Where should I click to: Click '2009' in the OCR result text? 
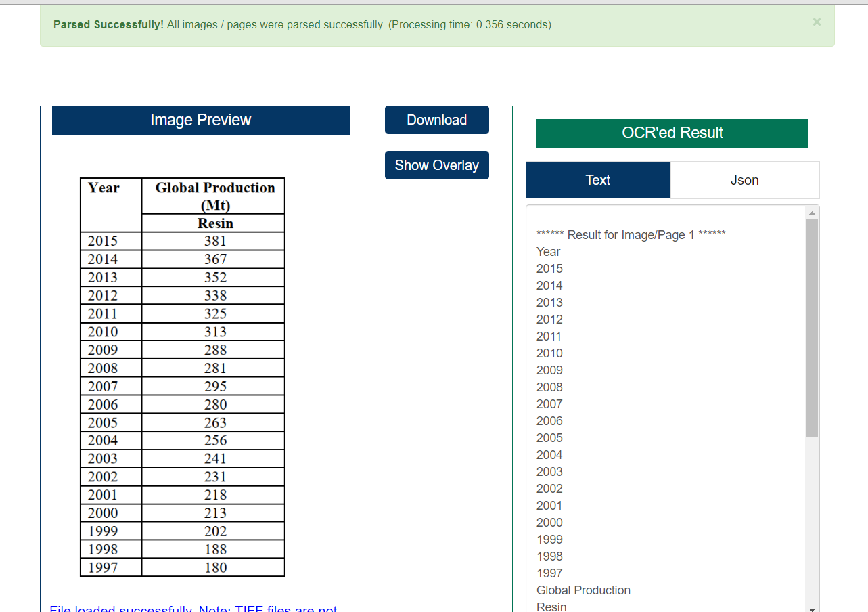[x=549, y=370]
